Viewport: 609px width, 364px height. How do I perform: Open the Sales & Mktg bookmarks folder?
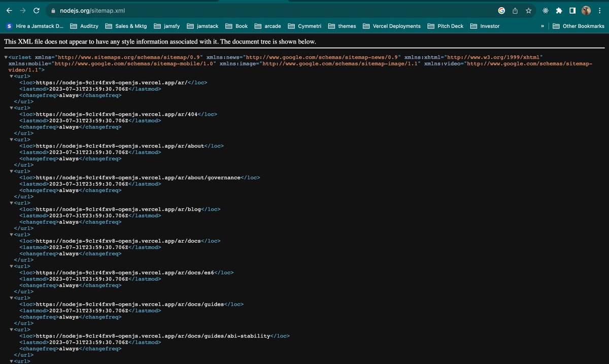pos(126,26)
